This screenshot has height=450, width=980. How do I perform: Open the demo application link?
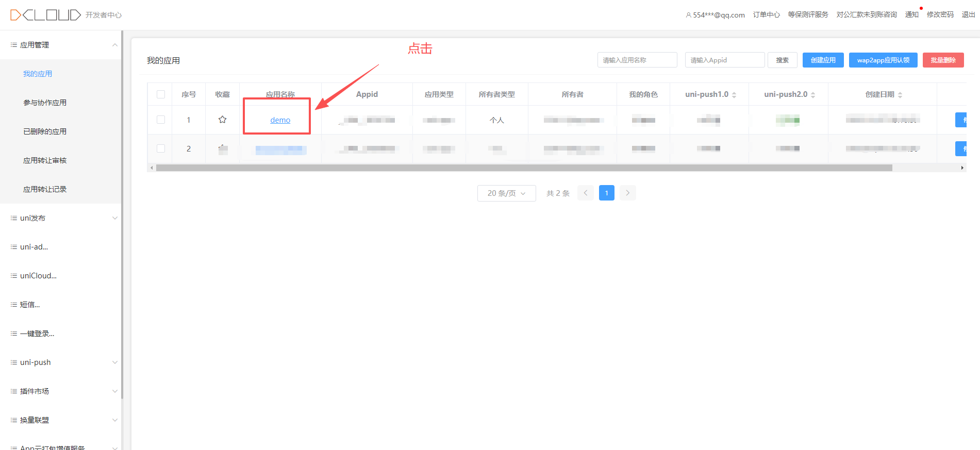click(280, 120)
